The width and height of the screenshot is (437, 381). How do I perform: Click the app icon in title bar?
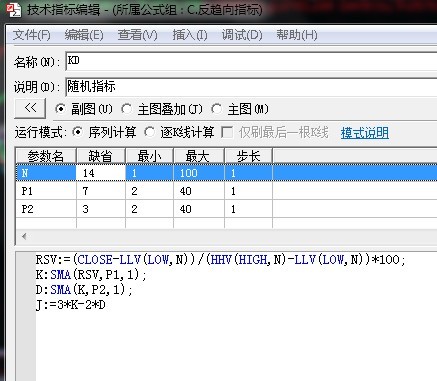14,9
